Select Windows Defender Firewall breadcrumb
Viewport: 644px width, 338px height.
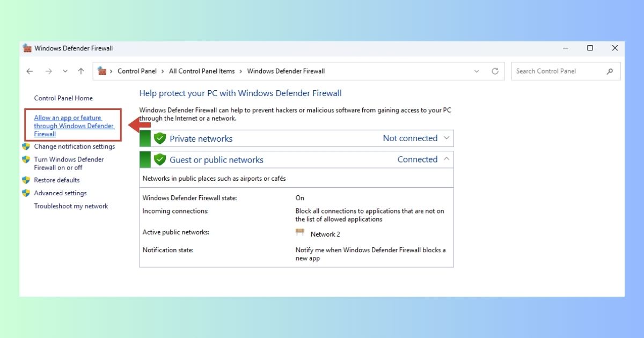click(x=286, y=71)
